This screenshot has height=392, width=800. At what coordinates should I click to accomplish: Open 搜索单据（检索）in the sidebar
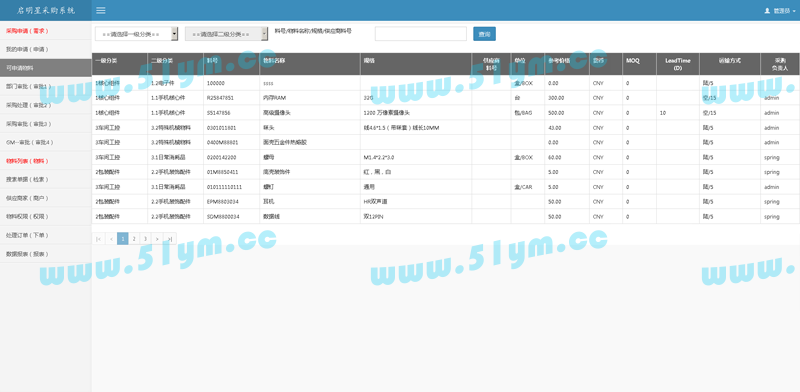click(x=46, y=180)
